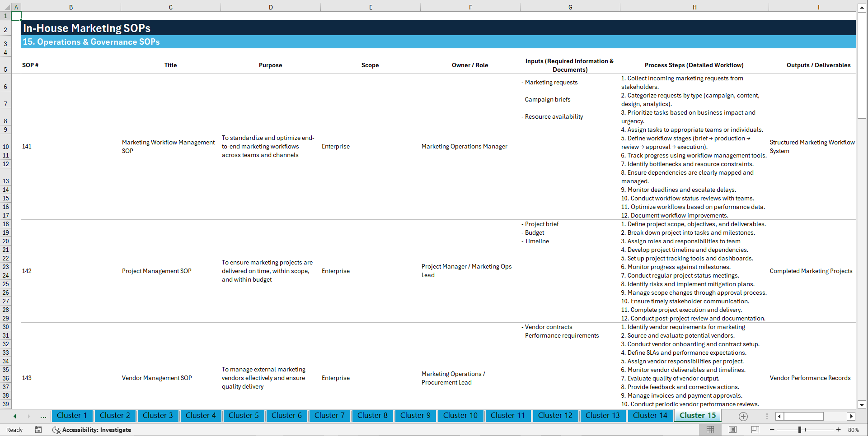Switch to Page Layout view
This screenshot has height=436, width=868.
[732, 430]
